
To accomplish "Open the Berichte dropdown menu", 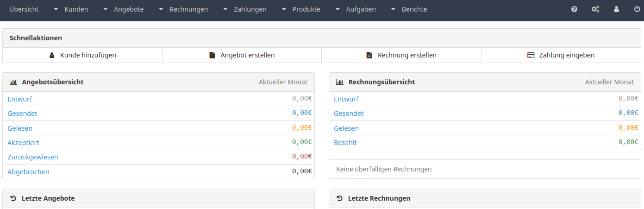I will click(x=409, y=9).
